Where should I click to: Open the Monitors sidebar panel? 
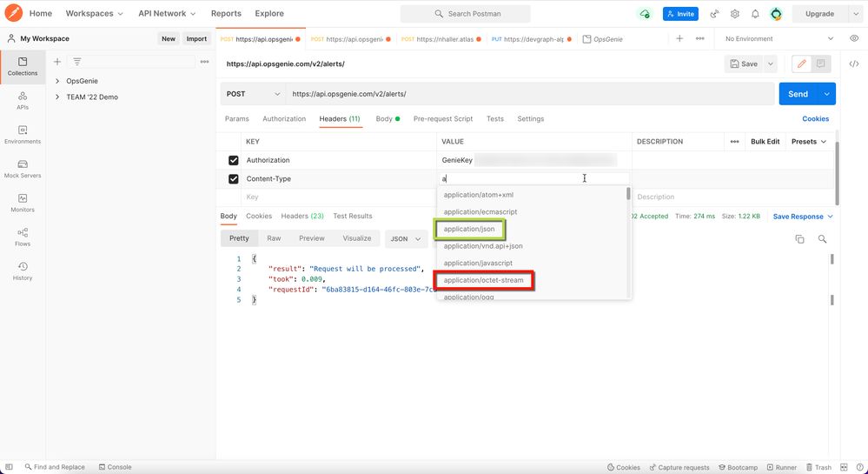click(23, 203)
